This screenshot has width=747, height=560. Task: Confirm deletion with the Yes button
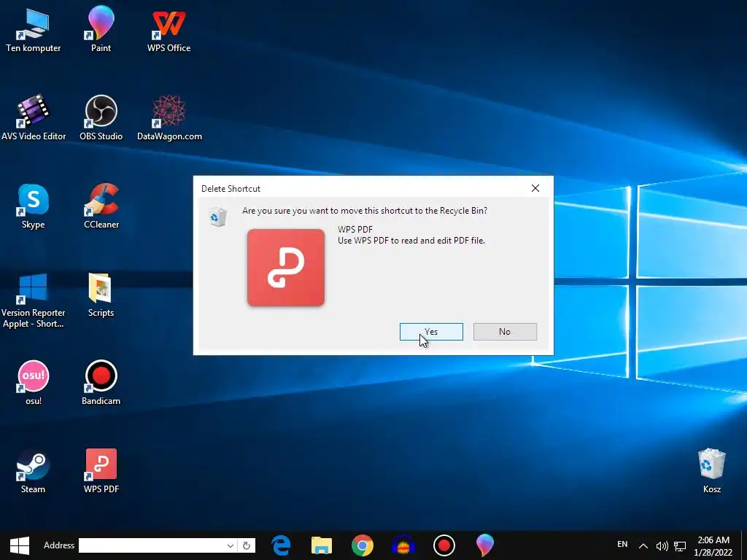click(x=431, y=332)
